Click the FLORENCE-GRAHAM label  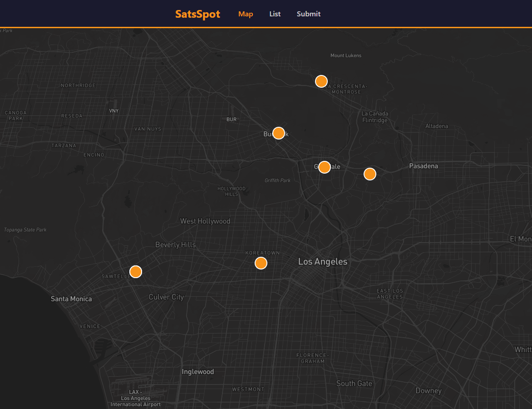[313, 359]
